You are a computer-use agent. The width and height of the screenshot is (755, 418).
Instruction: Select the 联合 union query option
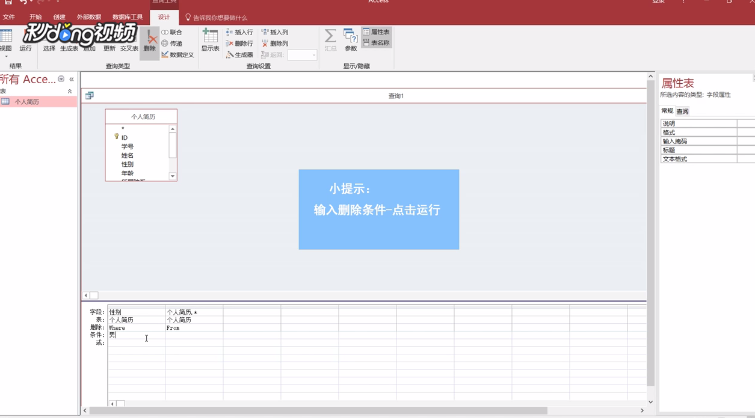171,32
